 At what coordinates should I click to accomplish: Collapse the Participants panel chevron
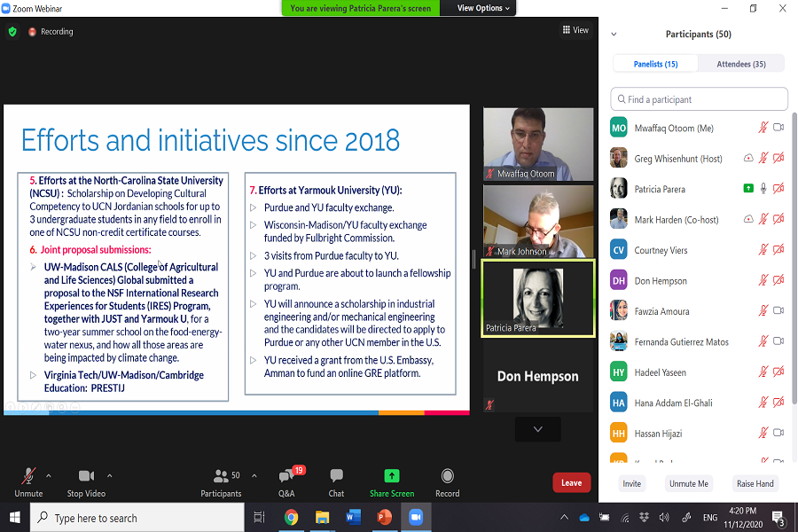click(614, 34)
